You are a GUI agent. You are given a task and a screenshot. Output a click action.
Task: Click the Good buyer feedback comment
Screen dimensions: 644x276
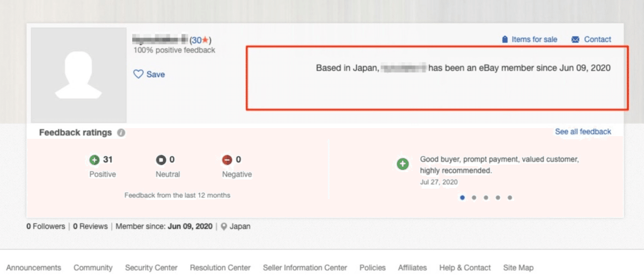[x=500, y=165]
